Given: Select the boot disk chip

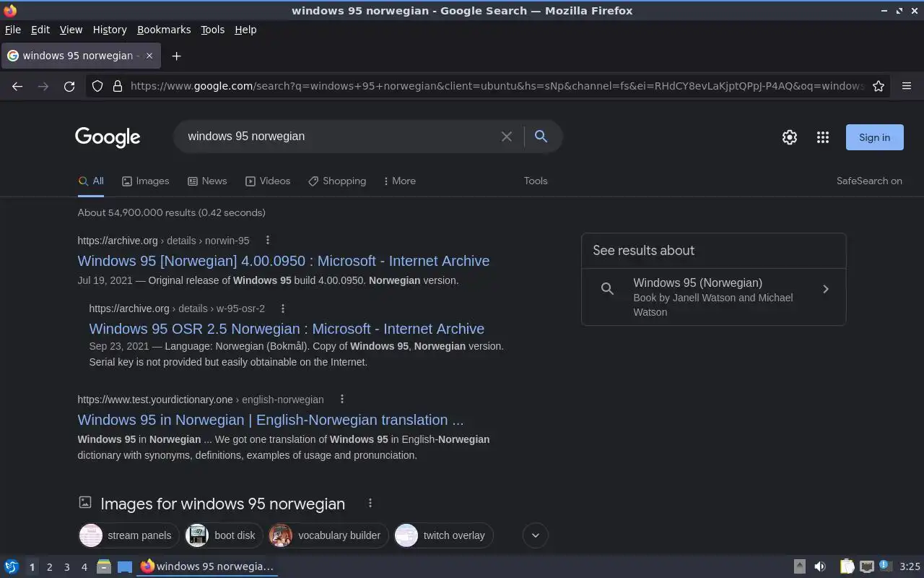Looking at the screenshot, I should click(x=224, y=535).
